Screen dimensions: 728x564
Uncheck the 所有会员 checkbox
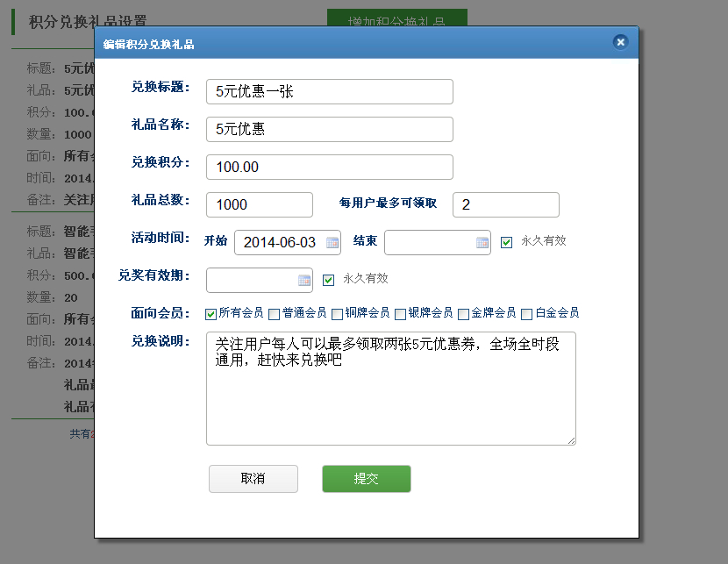pyautogui.click(x=211, y=314)
